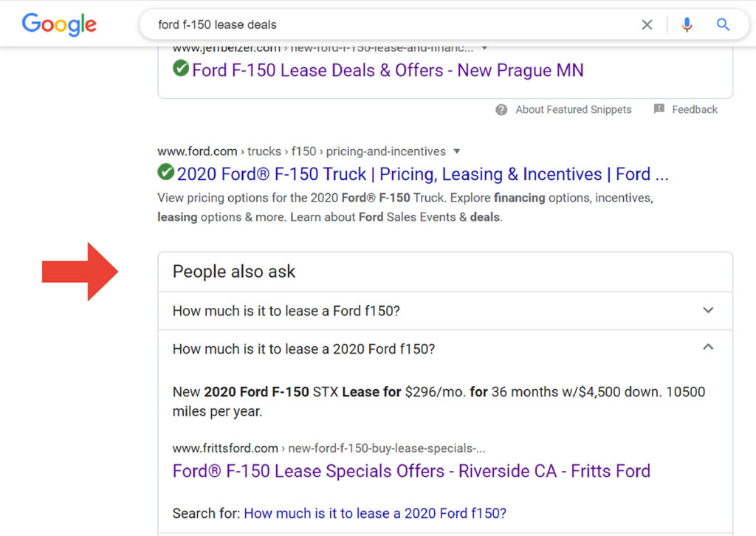Click the question mark beside About Featured Snippets
The image size is (756, 536).
point(501,109)
